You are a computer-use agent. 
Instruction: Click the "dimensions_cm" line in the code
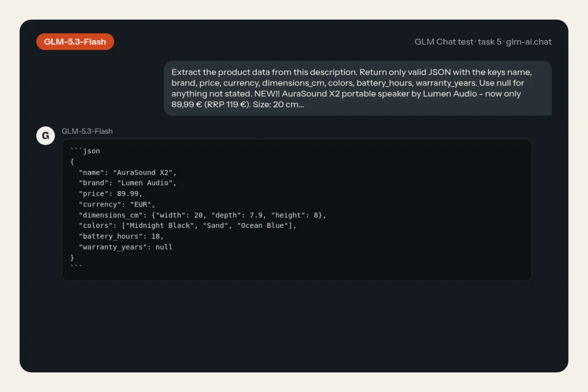pyautogui.click(x=203, y=215)
